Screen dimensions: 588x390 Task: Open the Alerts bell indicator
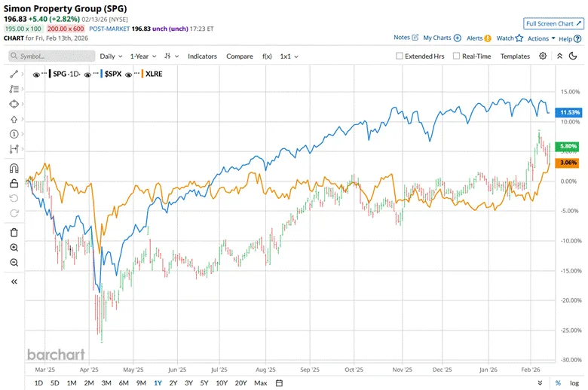[488, 38]
